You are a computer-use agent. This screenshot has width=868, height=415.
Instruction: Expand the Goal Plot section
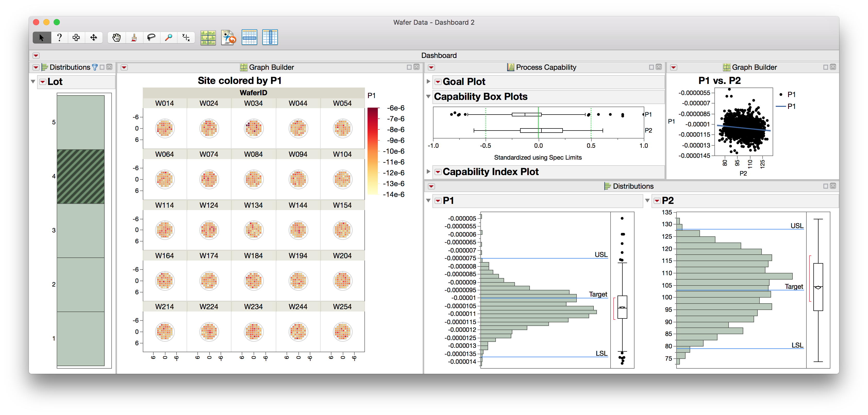428,81
